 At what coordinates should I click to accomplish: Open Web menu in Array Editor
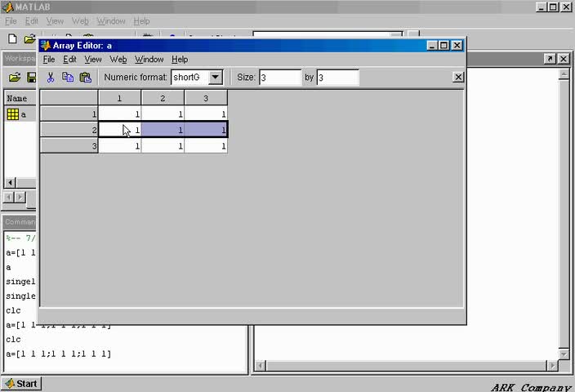point(118,60)
